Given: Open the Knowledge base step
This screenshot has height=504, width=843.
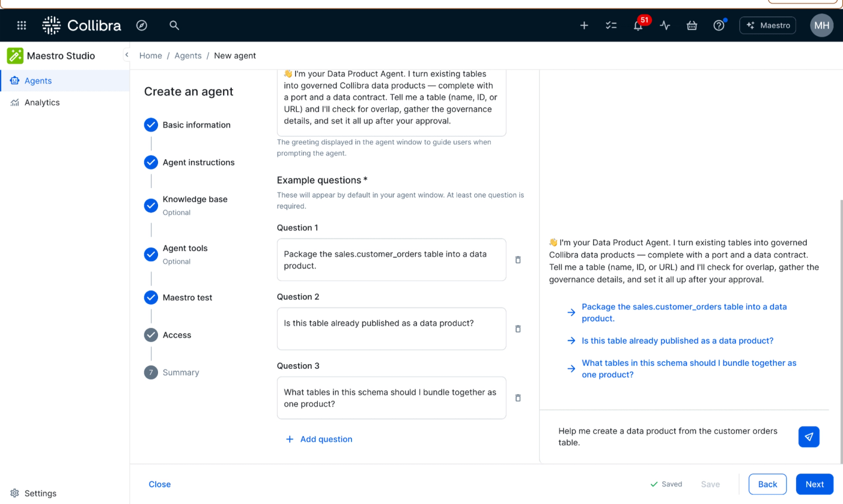Looking at the screenshot, I should (186, 205).
